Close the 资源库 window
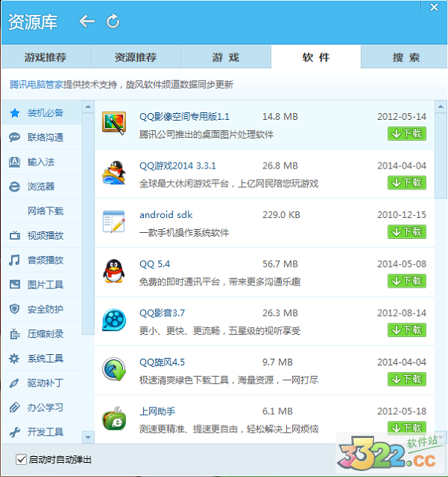Screen dimensions: 448x477 coord(434,7)
